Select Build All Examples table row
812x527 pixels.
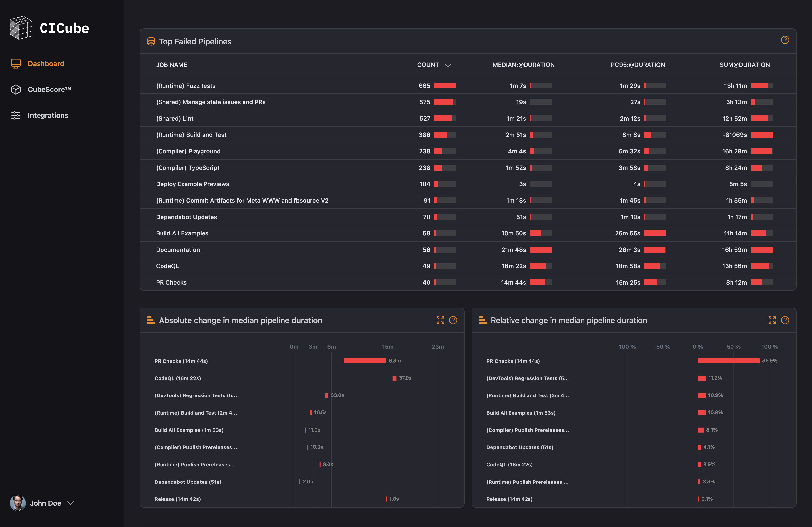coord(468,233)
